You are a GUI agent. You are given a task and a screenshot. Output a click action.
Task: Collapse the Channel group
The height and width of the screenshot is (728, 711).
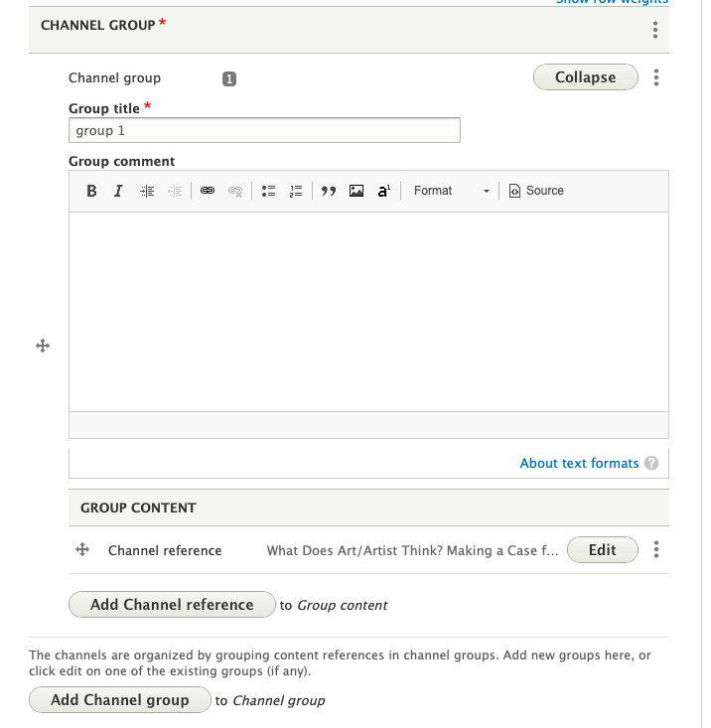coord(585,77)
